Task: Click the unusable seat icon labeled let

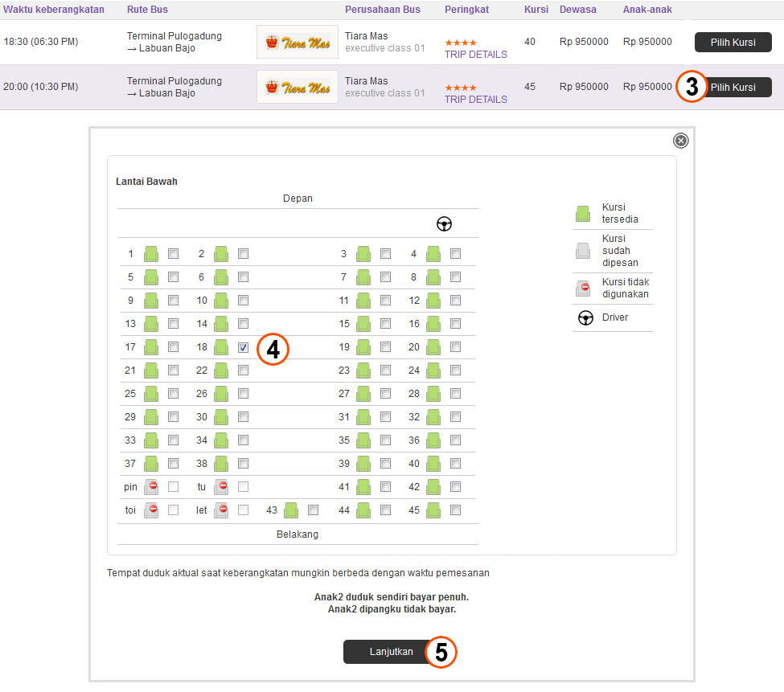Action: (x=221, y=510)
